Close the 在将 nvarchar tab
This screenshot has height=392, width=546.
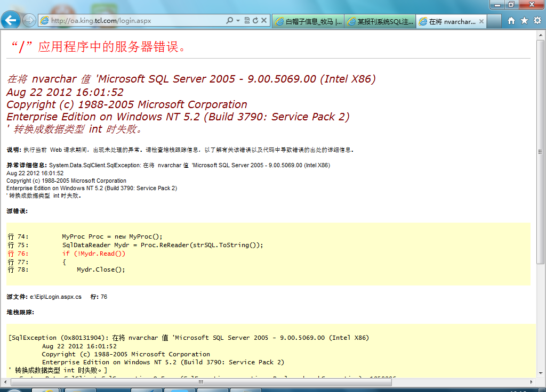coord(481,21)
